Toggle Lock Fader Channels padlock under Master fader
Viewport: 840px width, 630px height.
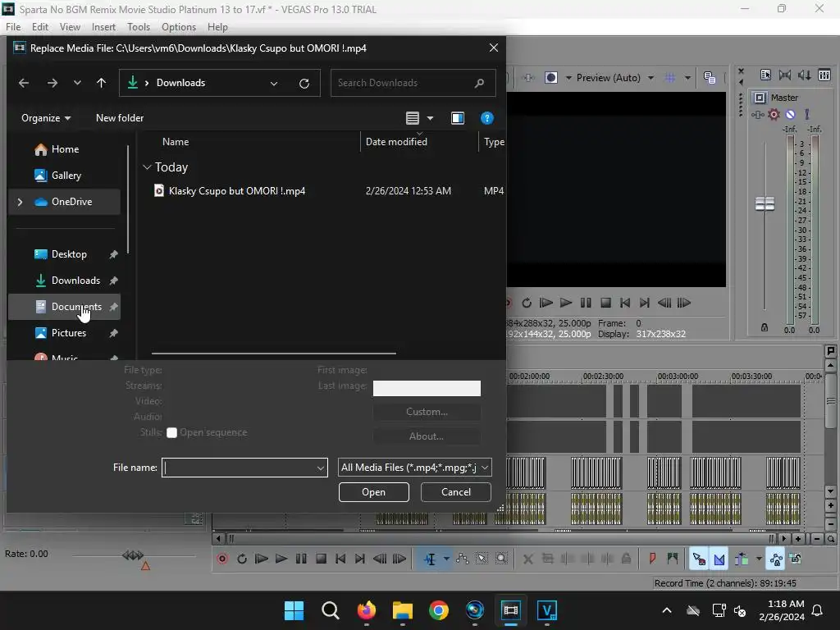[x=765, y=327]
